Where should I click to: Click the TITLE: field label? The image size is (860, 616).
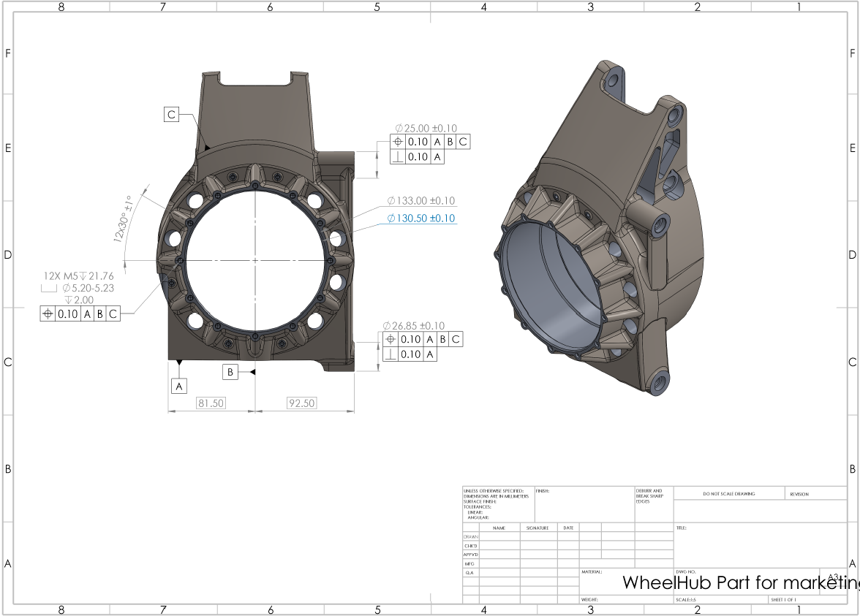(x=682, y=528)
